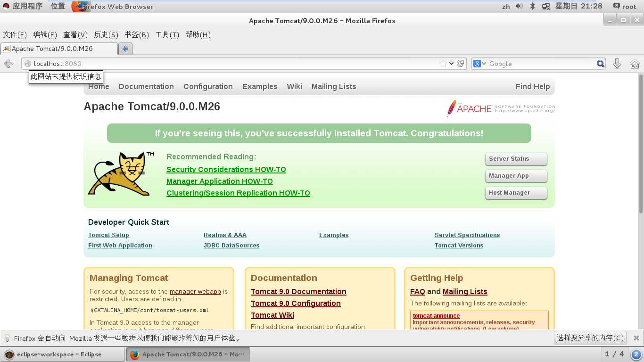Screen dimensions: 644x362
Task: Open the Tomcat 9.0 Documentation link
Action: [298, 291]
